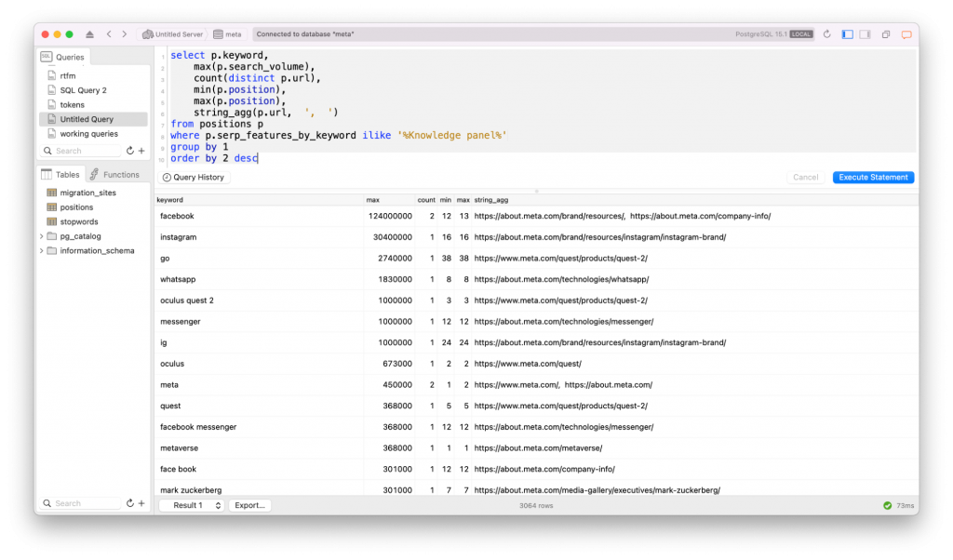Expand the pg_catalog folder
Screen dimensions: 953x560
[41, 236]
